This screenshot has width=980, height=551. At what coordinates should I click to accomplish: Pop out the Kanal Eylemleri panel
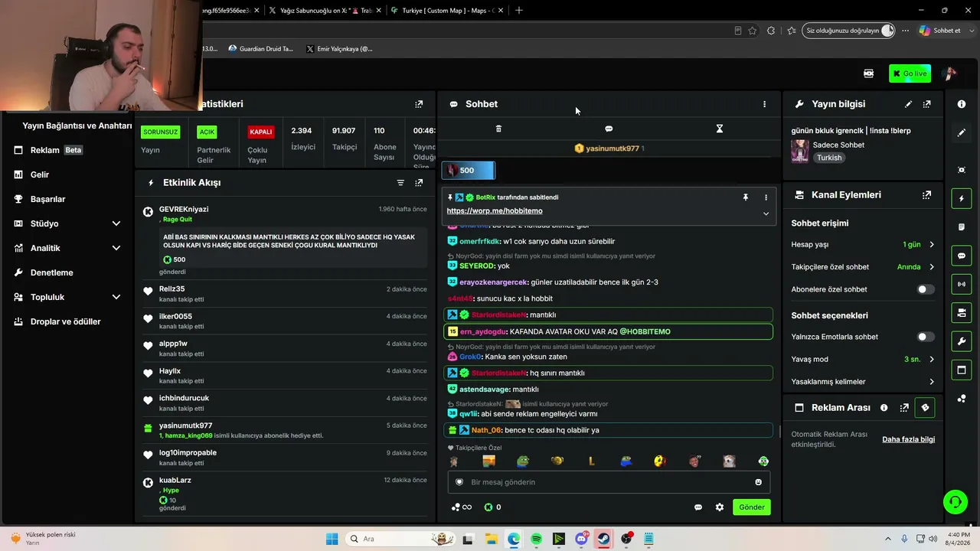[x=926, y=195]
